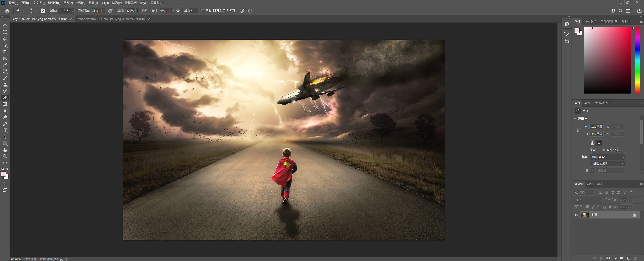Image resolution: width=644 pixels, height=261 pixels.
Task: Click the symmetry butterfly icon
Action: [x=250, y=11]
